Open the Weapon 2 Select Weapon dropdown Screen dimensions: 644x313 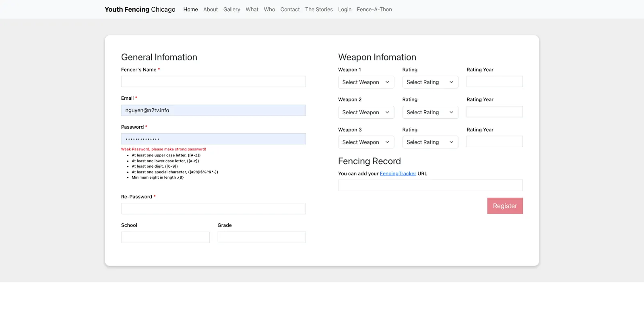tap(366, 112)
